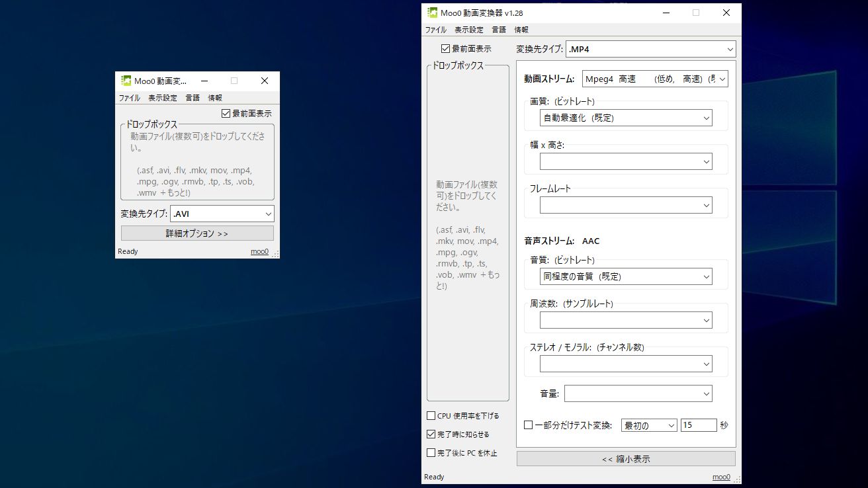Open 表示設定 menu in the small window
868x488 pixels.
pyautogui.click(x=163, y=98)
